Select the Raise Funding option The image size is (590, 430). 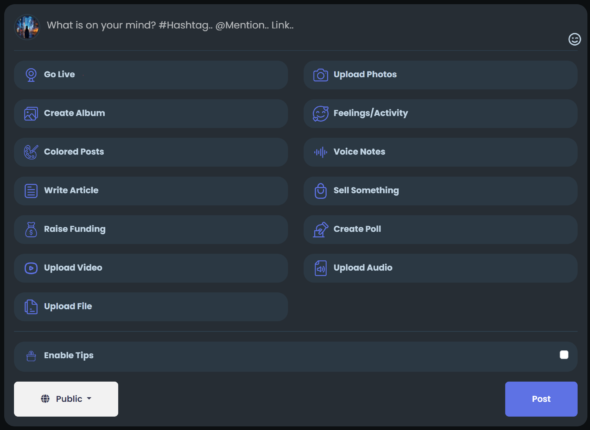[151, 229]
